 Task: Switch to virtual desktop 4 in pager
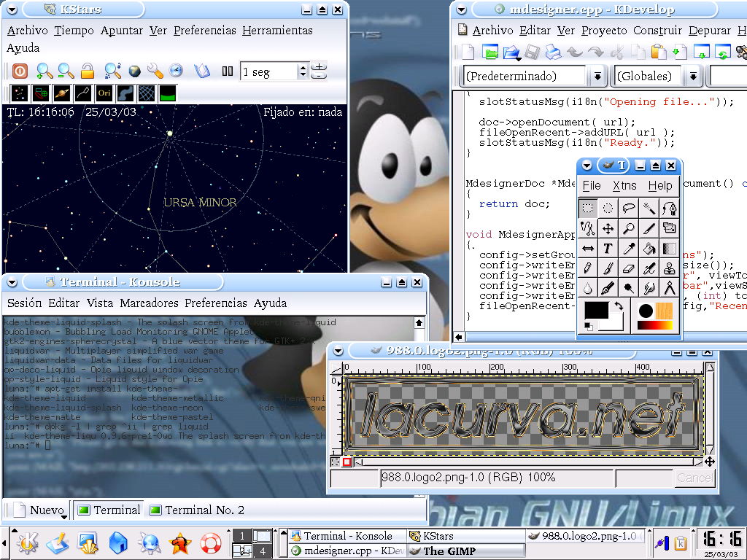[x=262, y=551]
